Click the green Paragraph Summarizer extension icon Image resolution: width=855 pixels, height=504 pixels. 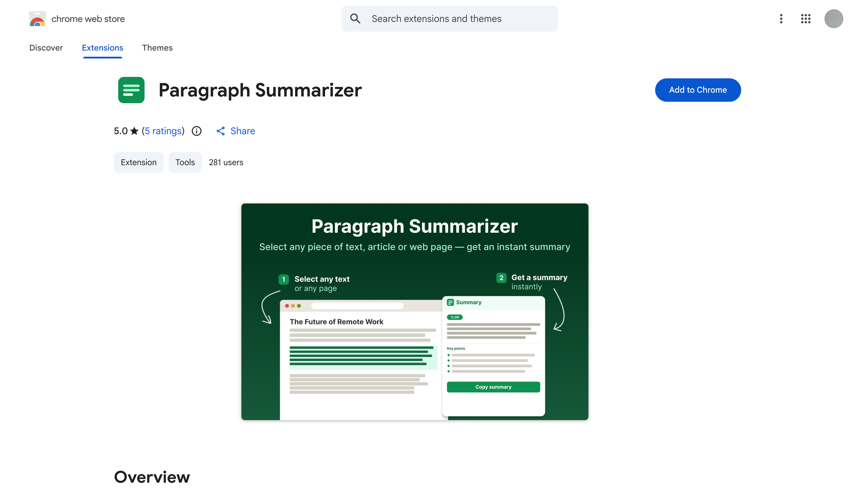click(131, 90)
